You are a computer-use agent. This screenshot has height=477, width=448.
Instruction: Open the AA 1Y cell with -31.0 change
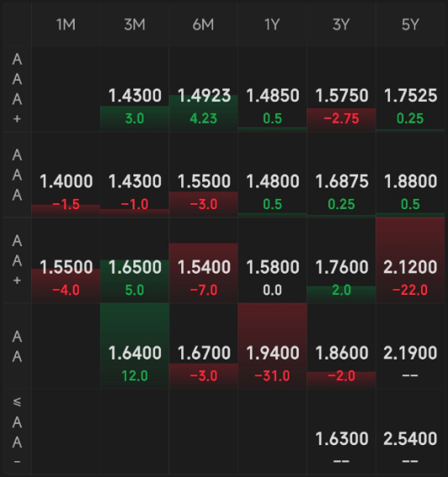coord(272,346)
